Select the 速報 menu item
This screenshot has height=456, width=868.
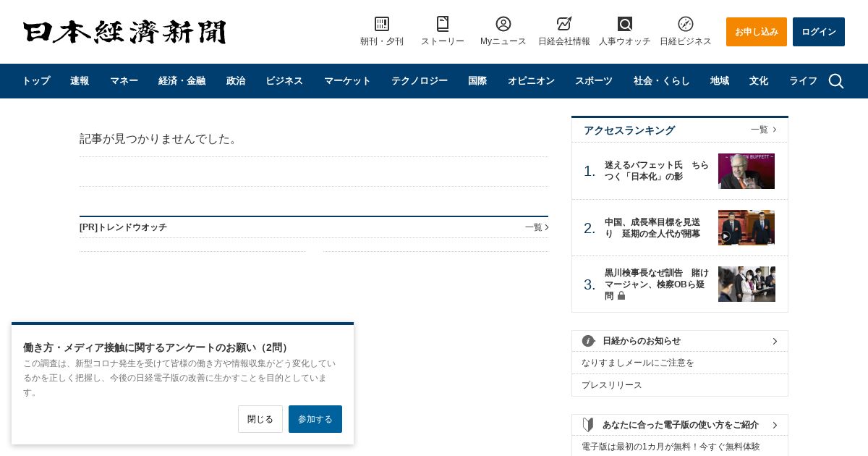tap(80, 81)
